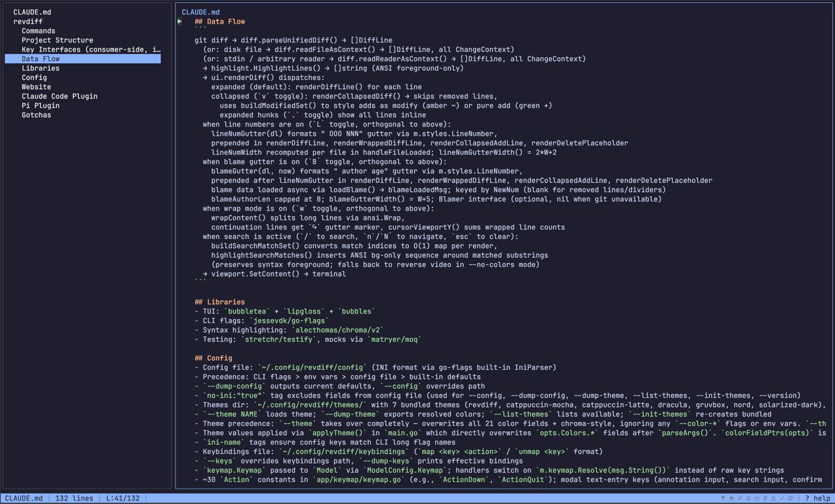Select the wrap ↩ icon in the status bar

click(740, 498)
